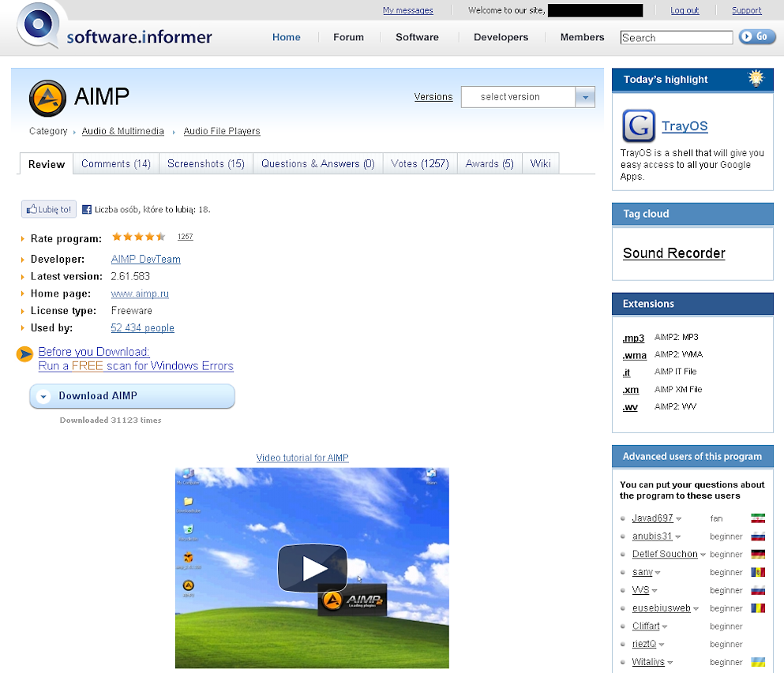The height and width of the screenshot is (673, 784).
Task: Open the Developers navigation item
Action: coord(501,37)
